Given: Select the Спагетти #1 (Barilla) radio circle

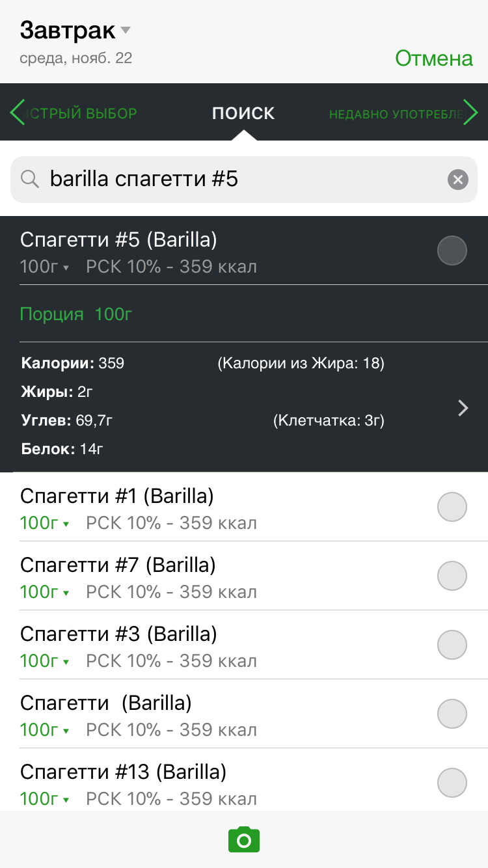Looking at the screenshot, I should (x=452, y=507).
